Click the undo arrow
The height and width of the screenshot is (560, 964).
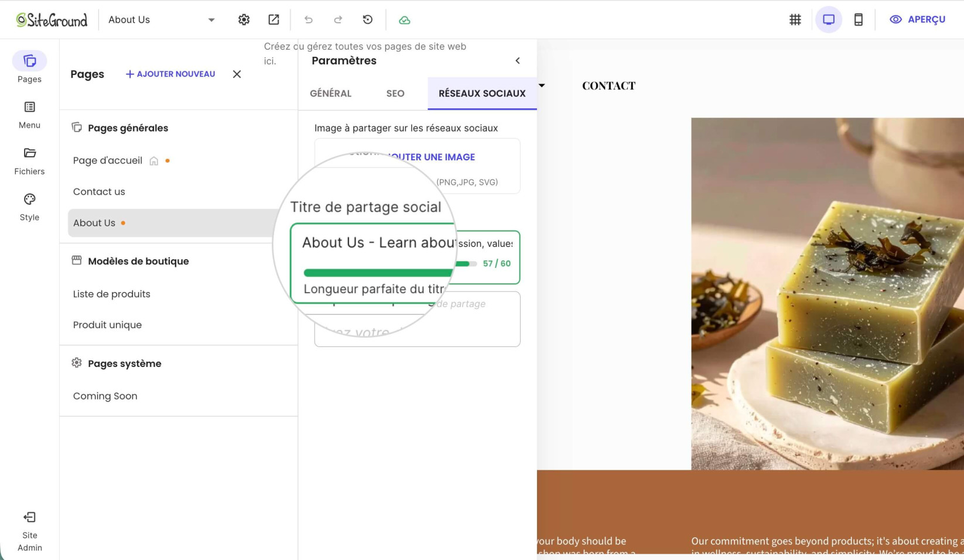[x=309, y=20]
